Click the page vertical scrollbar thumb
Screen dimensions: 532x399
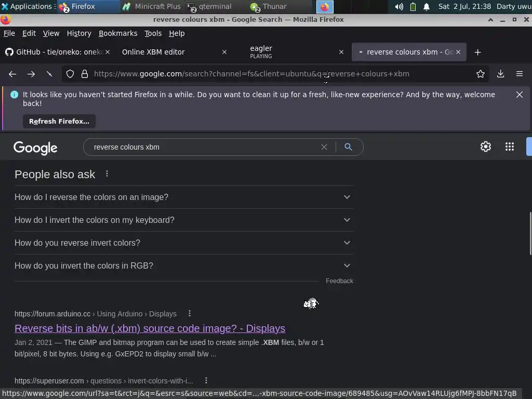point(530,233)
